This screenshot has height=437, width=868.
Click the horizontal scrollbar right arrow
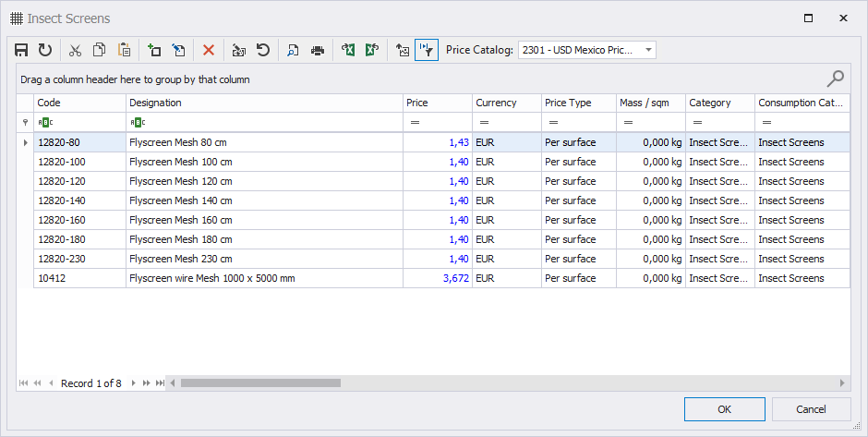pyautogui.click(x=842, y=382)
